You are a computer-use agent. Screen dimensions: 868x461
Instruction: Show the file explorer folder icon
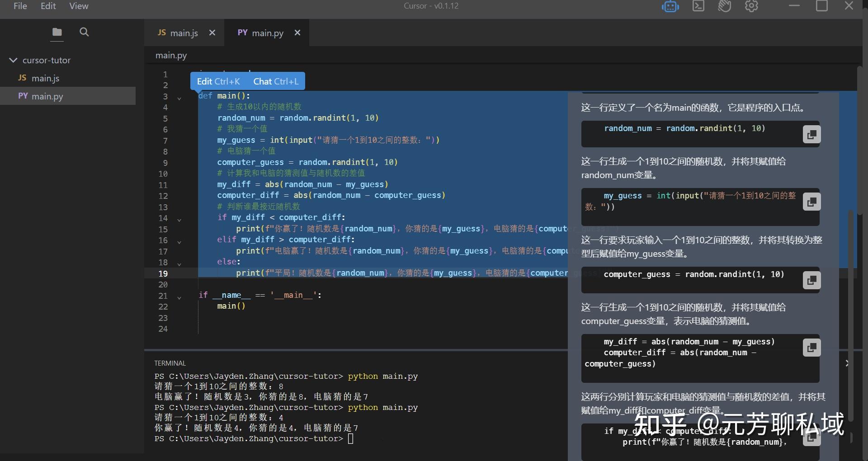click(x=57, y=32)
